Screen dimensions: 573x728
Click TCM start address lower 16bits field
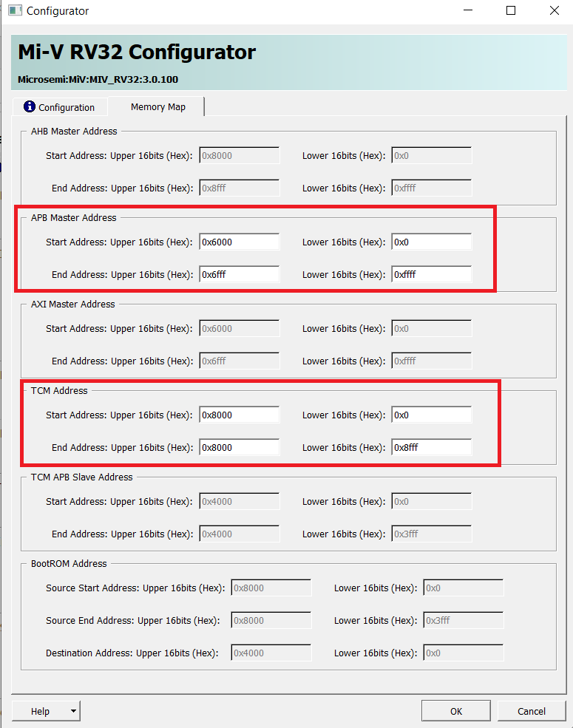tap(431, 415)
